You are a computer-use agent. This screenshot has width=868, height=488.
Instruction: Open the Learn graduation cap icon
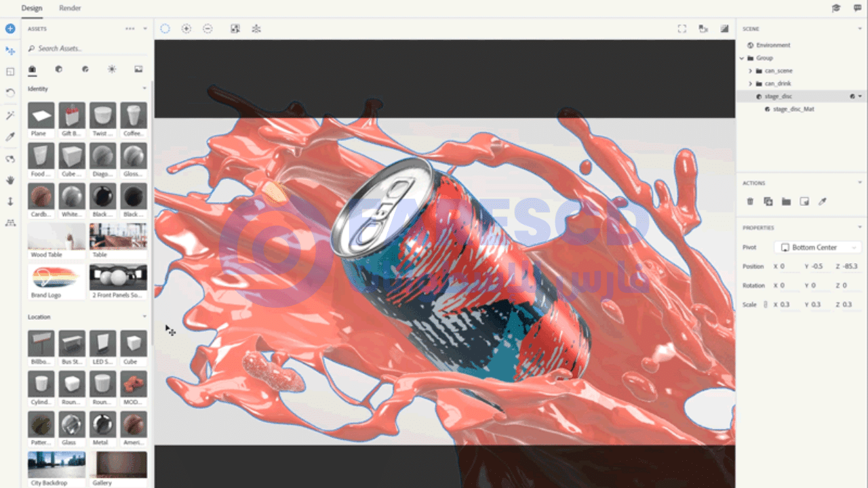[836, 8]
